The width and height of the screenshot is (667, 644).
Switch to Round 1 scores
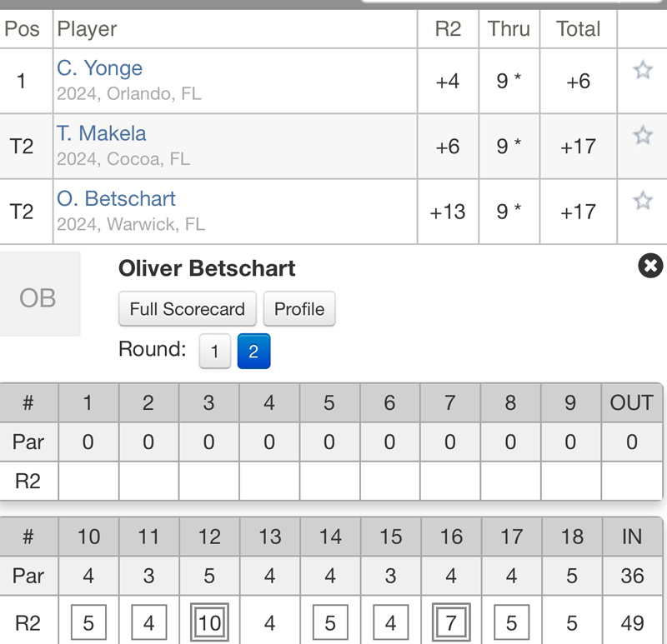pyautogui.click(x=214, y=352)
